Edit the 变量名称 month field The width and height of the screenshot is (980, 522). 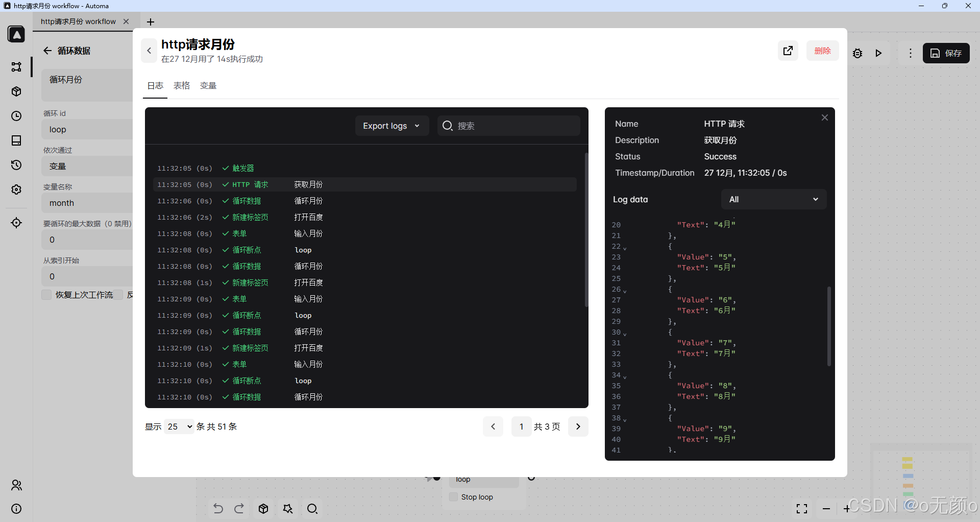[x=87, y=203]
